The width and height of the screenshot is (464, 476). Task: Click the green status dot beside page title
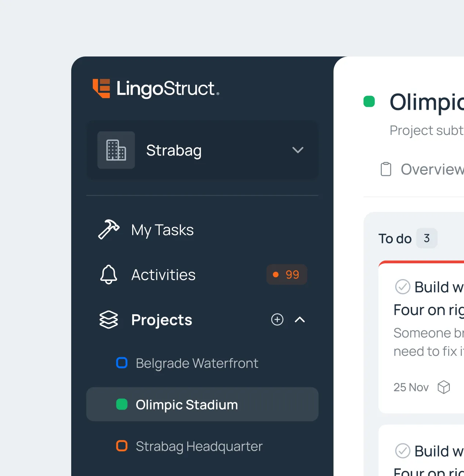[369, 101]
